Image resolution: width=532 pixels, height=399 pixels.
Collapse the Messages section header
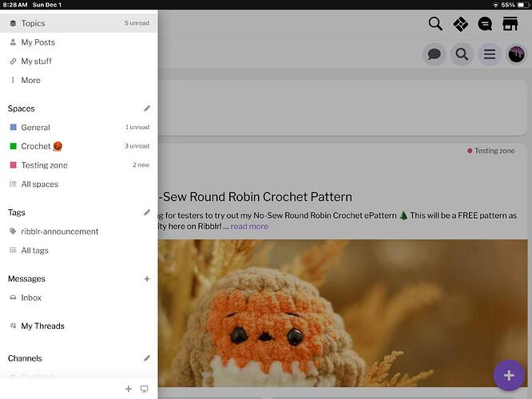tap(26, 279)
